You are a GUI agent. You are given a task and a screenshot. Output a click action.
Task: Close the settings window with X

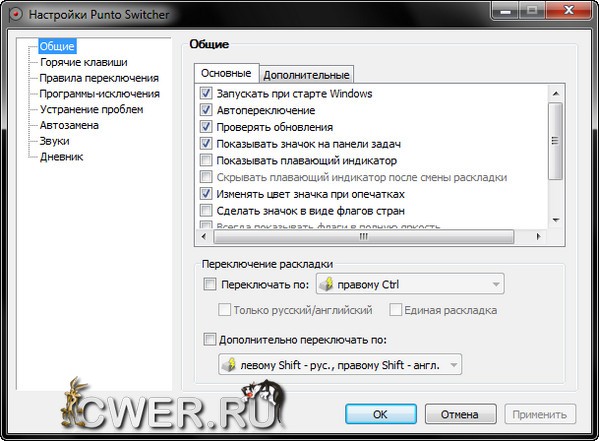point(569,11)
